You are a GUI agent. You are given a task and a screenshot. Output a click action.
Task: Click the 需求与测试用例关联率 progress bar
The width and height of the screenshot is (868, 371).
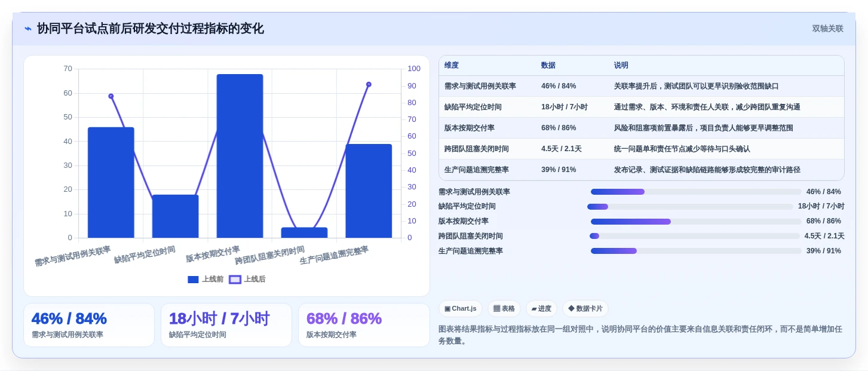click(696, 192)
